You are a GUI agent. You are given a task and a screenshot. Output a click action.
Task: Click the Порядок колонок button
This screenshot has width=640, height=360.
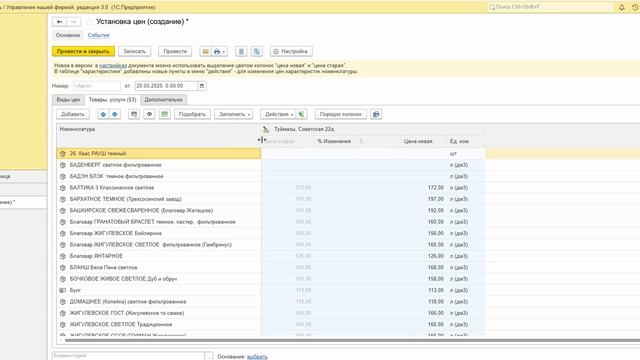coord(341,114)
